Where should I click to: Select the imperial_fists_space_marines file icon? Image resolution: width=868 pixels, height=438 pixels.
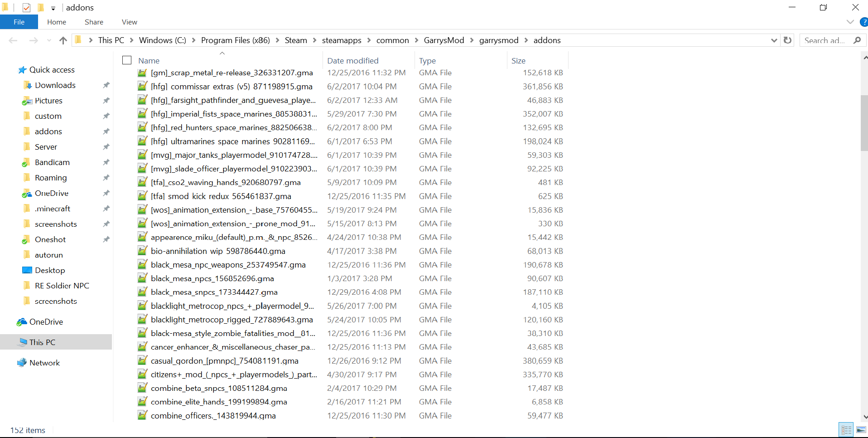coord(142,114)
